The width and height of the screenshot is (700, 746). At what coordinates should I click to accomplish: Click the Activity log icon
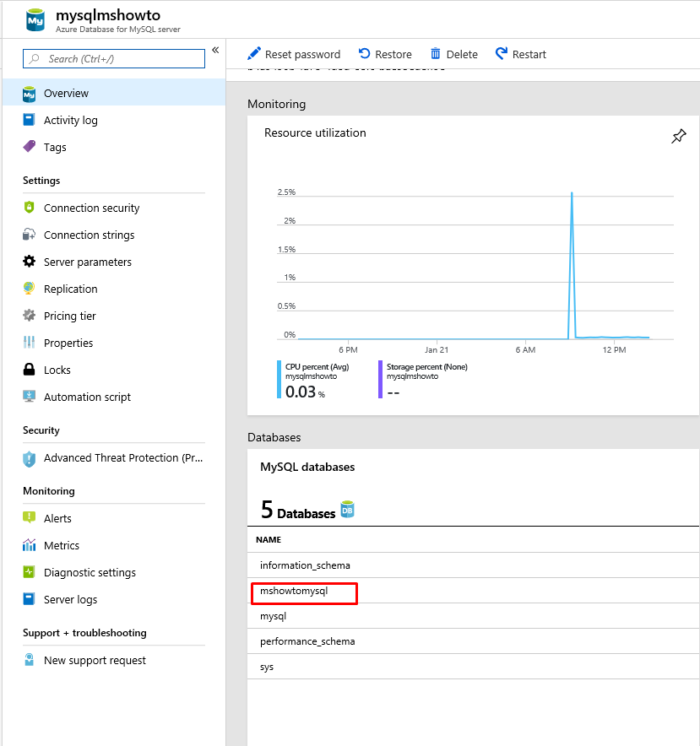29,120
